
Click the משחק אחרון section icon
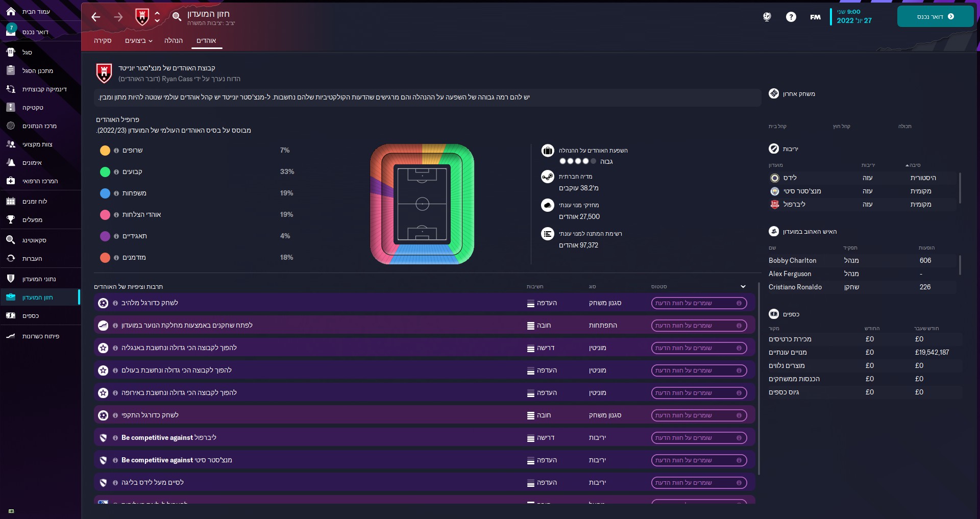tap(774, 93)
